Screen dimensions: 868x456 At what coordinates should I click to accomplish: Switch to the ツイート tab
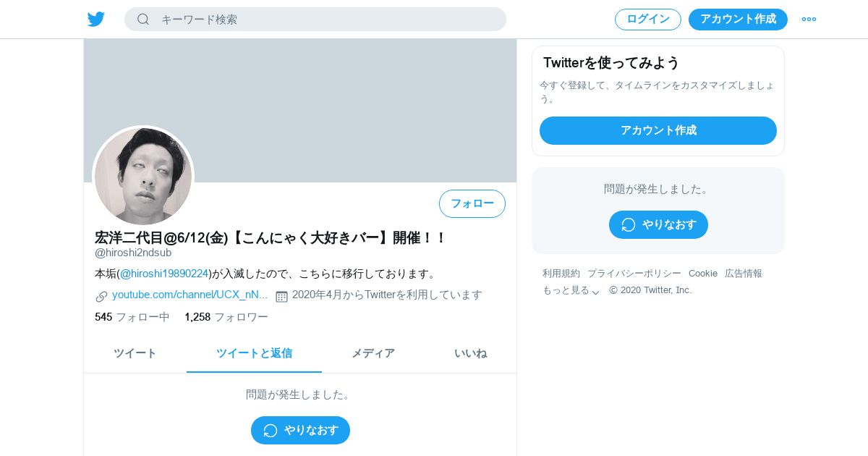(135, 353)
